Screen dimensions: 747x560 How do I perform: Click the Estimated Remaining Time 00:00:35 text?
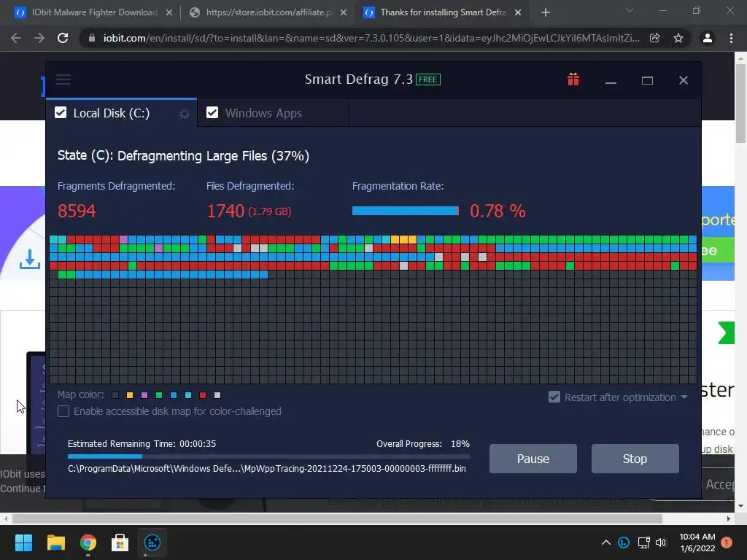142,444
